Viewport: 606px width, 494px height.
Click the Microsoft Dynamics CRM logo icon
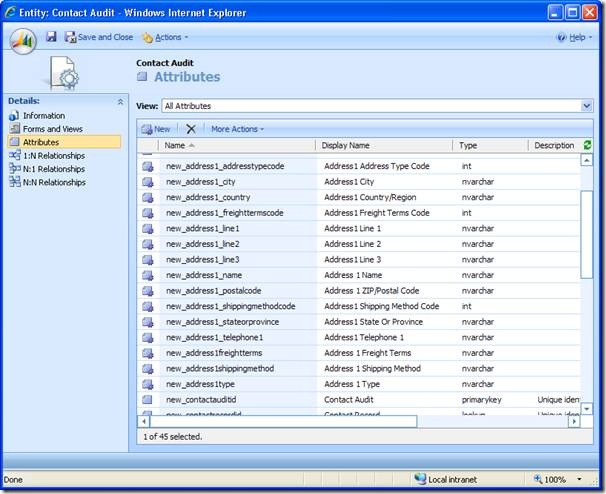click(23, 40)
